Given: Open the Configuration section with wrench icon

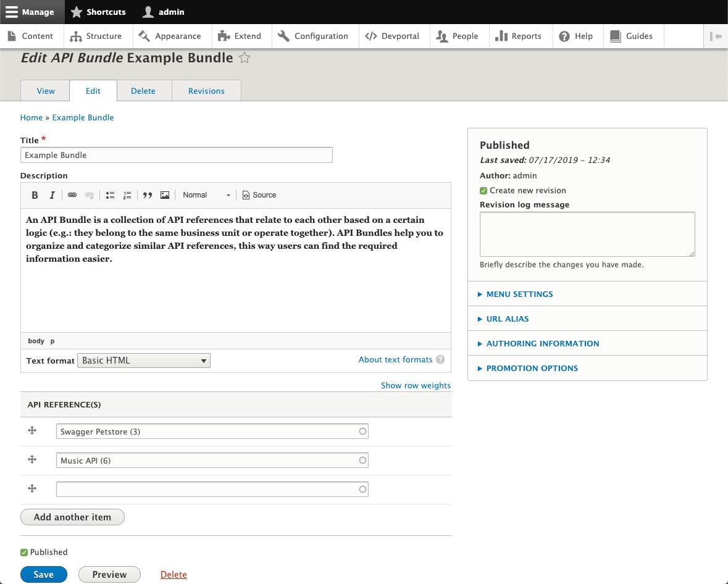Looking at the screenshot, I should [314, 36].
